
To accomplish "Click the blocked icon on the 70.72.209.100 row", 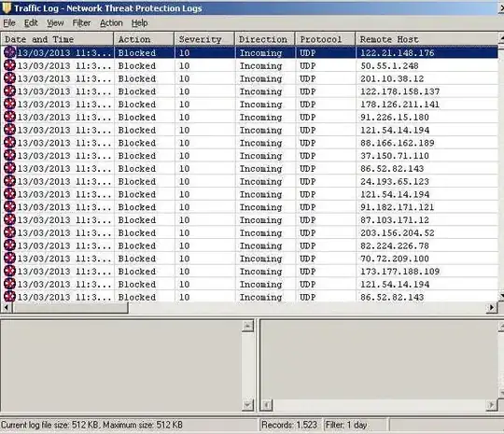I will tap(9, 259).
